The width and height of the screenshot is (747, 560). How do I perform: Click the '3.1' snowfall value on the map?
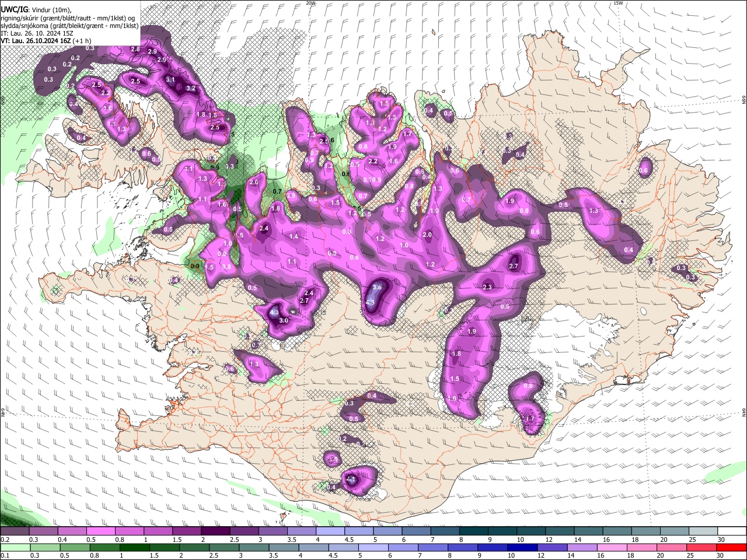[170, 79]
